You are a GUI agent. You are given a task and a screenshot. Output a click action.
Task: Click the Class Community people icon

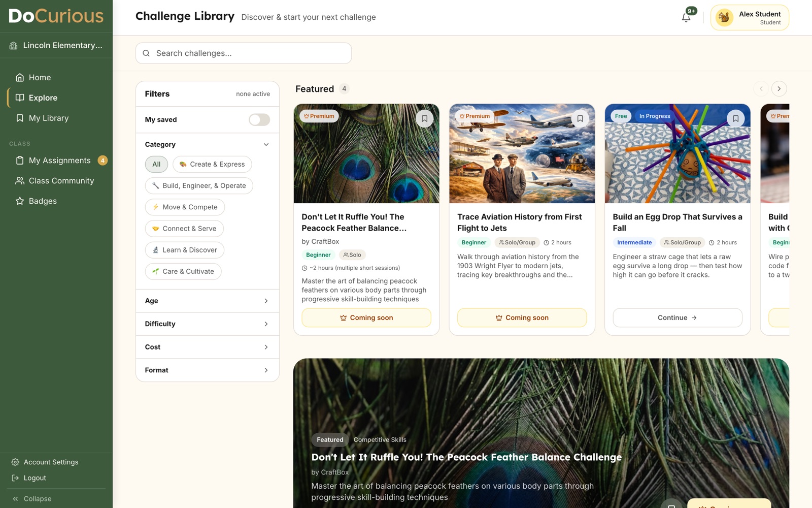(x=20, y=181)
